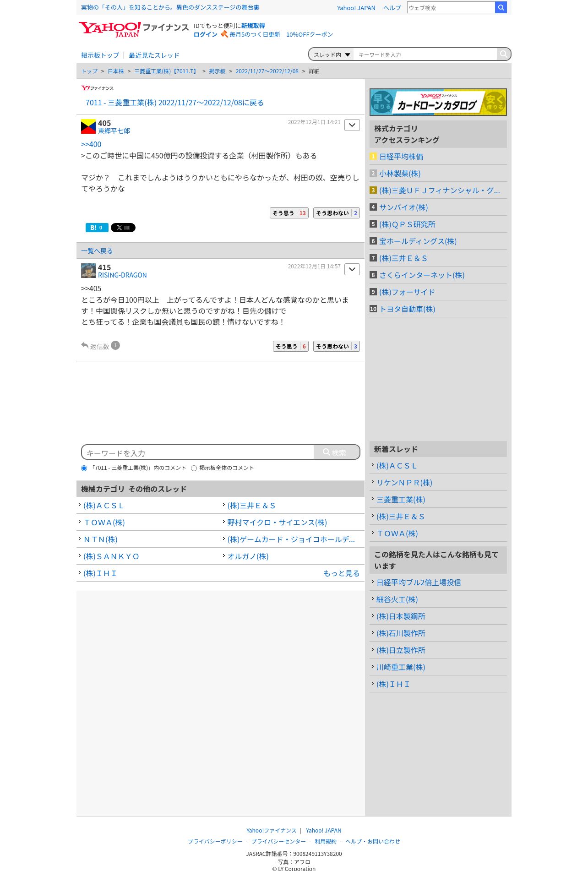Viewport: 588px width, 871px height.
Task: Open the スレッド内 search scope dropdown
Action: [x=332, y=54]
